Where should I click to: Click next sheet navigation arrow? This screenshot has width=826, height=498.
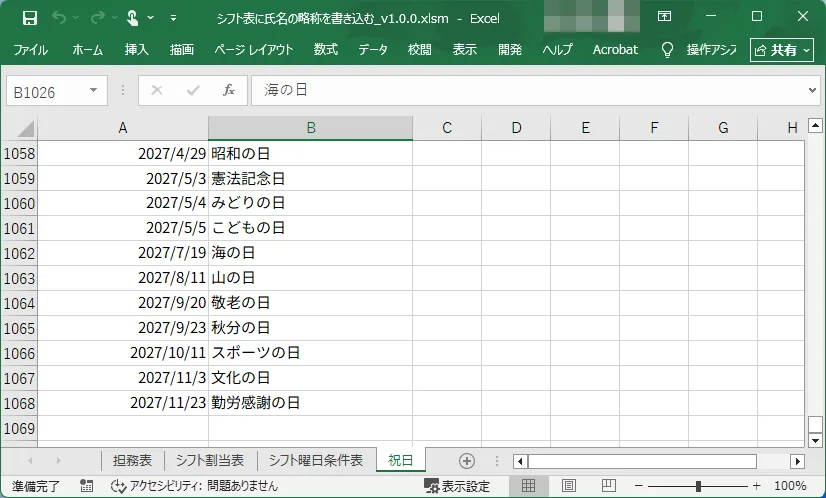pyautogui.click(x=58, y=461)
